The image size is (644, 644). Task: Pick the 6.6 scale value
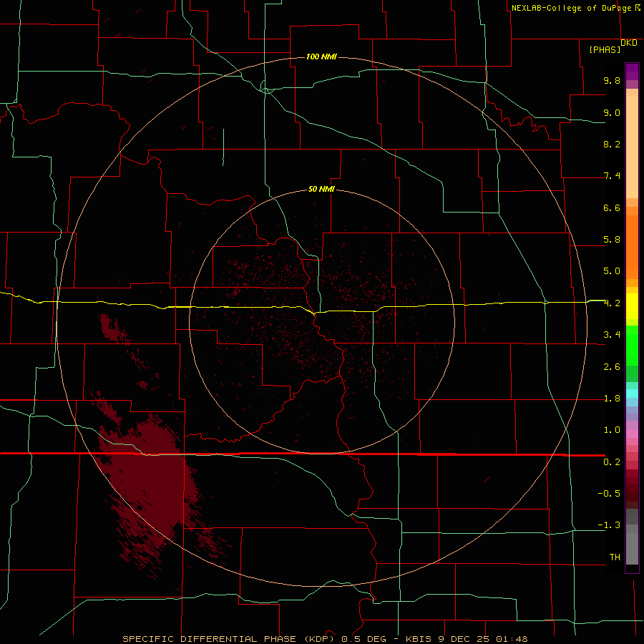coord(612,208)
